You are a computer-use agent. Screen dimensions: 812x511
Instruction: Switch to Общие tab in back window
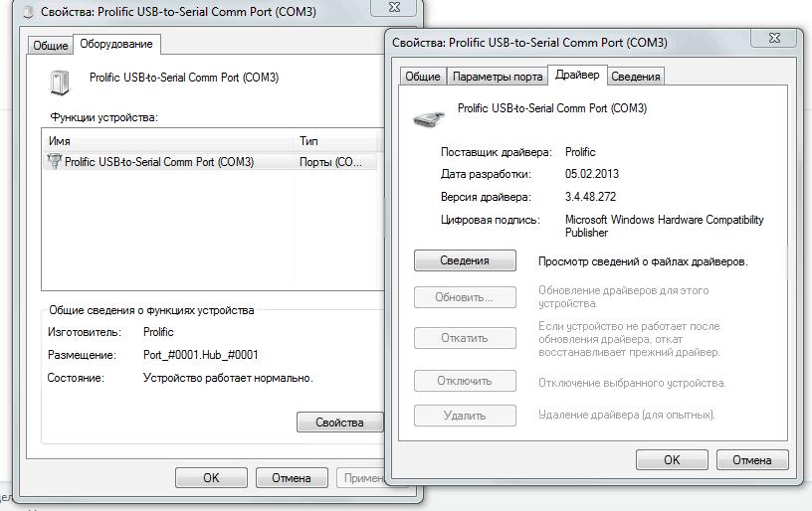pyautogui.click(x=50, y=46)
